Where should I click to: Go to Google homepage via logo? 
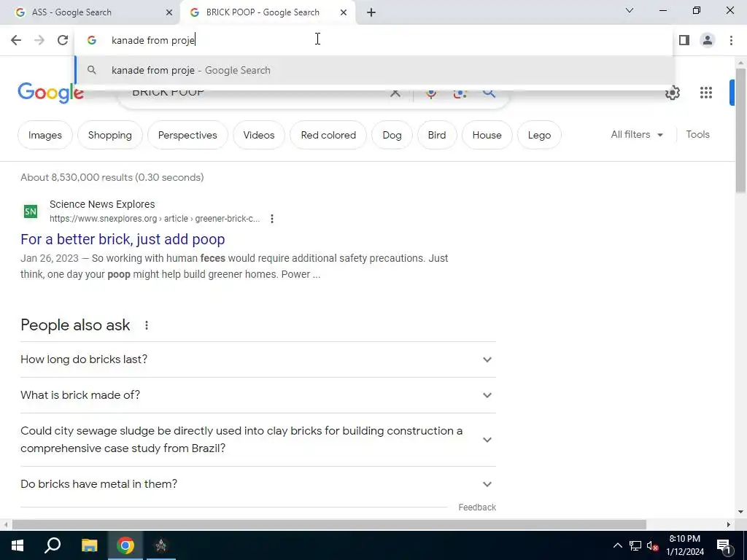(50, 93)
